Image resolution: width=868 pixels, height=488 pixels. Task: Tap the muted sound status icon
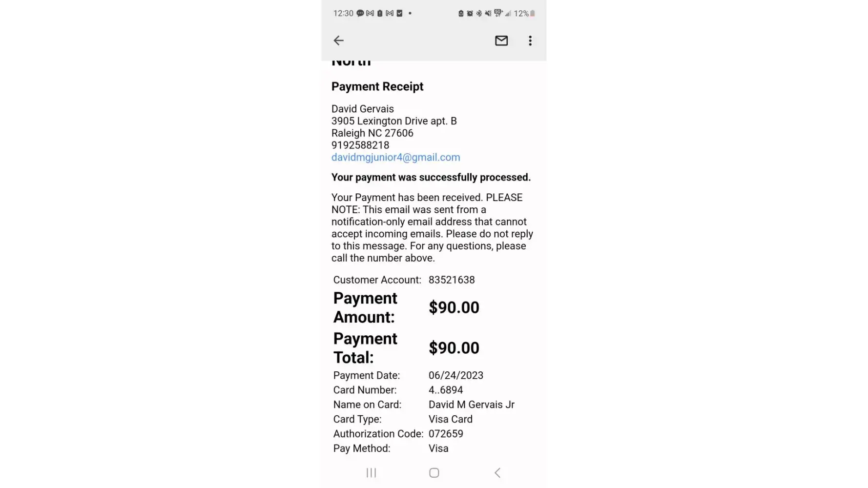[488, 13]
